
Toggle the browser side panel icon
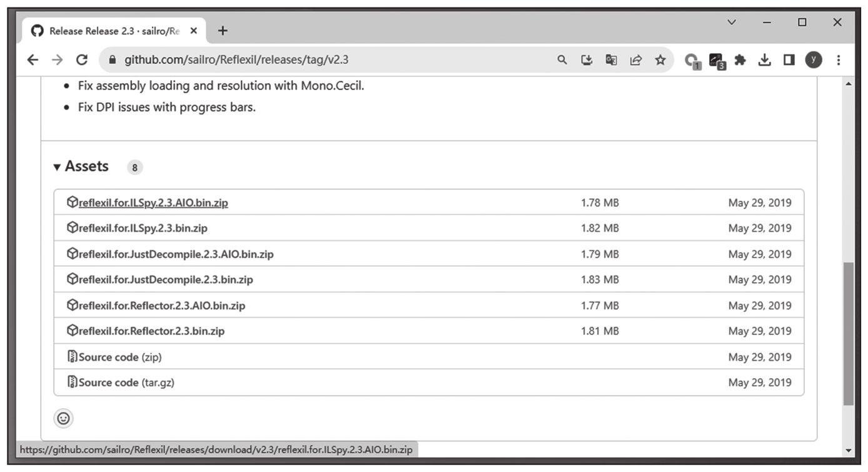click(x=789, y=60)
